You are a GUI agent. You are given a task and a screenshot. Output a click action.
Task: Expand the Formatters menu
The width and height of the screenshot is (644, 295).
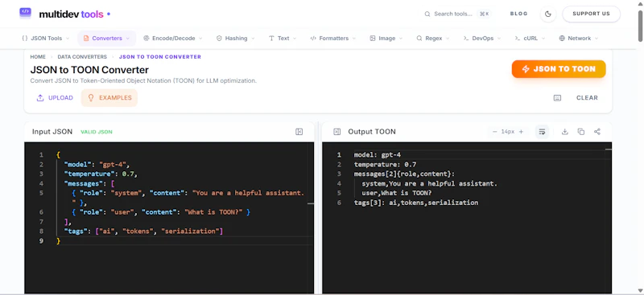[333, 38]
